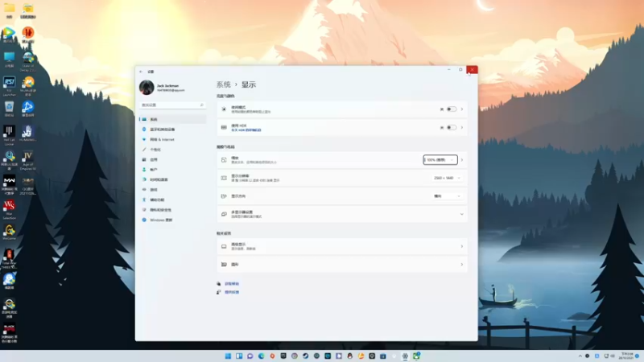Select the Hell Let Loose desktop icon
644x362 pixels.
coord(9,136)
